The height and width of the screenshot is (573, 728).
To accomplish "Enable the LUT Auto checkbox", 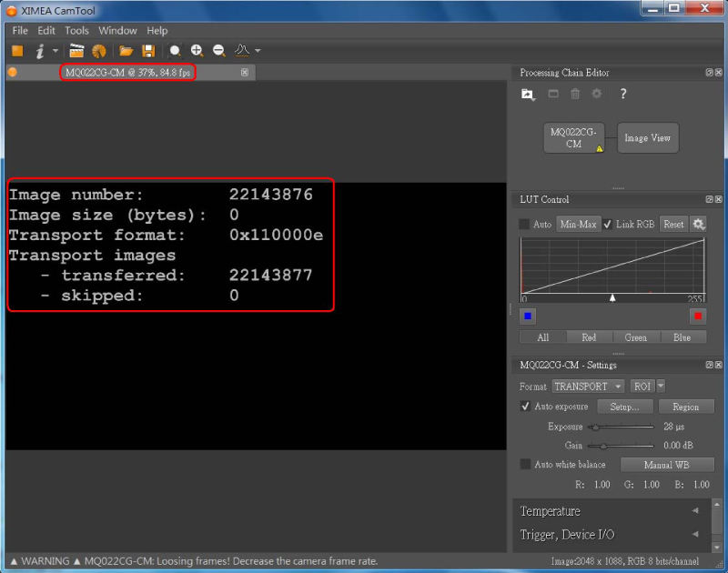I will pyautogui.click(x=524, y=224).
